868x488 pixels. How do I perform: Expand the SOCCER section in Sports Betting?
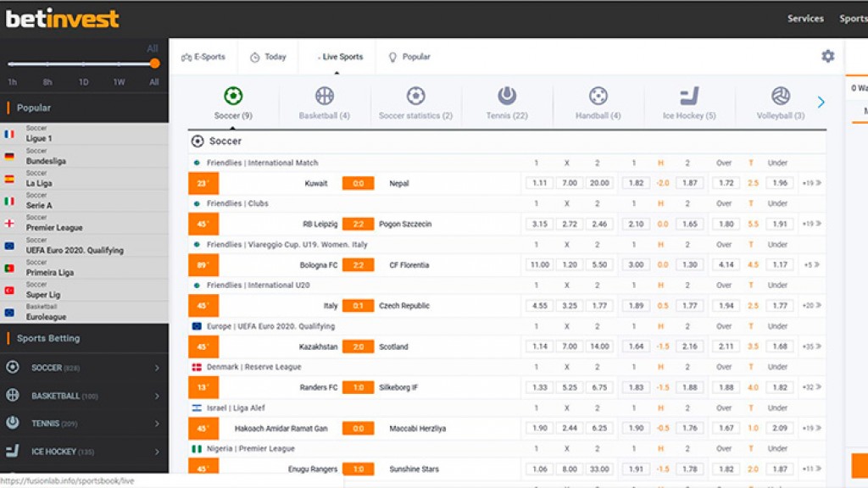coord(85,368)
